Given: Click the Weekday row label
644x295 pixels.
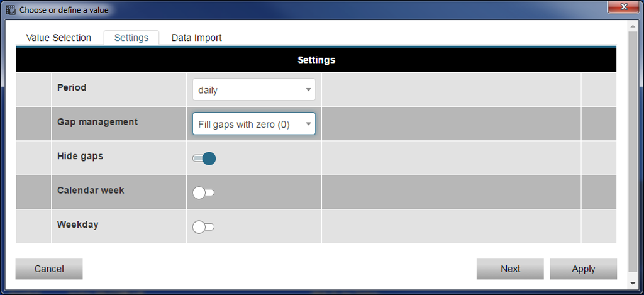Looking at the screenshot, I should click(x=78, y=224).
